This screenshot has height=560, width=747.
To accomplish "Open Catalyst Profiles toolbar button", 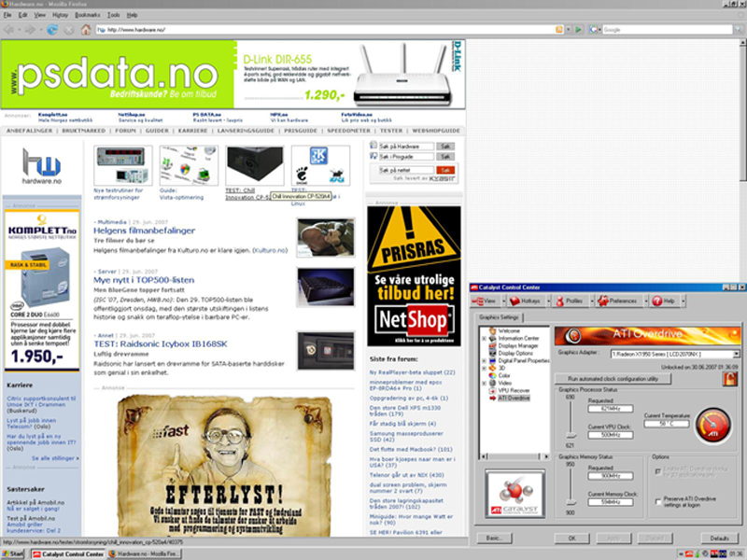I will [x=570, y=301].
